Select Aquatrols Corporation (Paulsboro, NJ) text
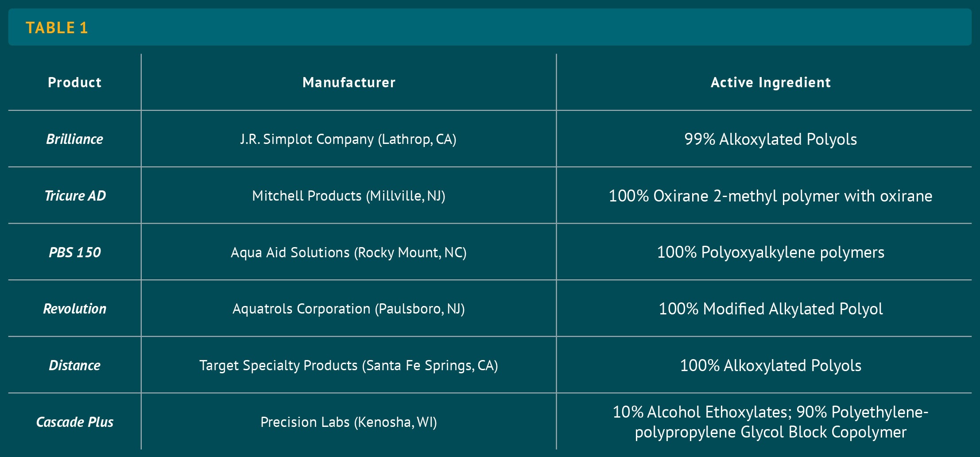 point(349,309)
